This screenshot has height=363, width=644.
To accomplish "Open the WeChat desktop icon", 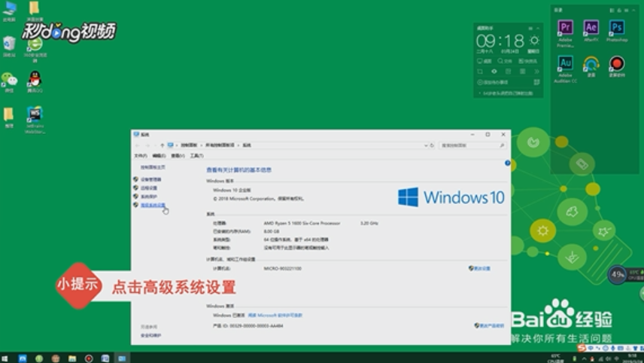I will point(9,81).
